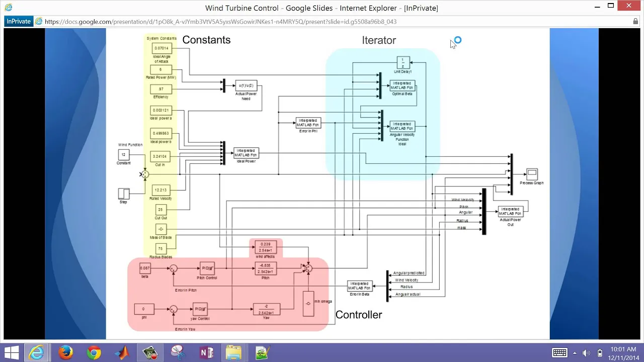Open the Snipping Tool taskbar icon
The image size is (644, 362).
pos(178,352)
